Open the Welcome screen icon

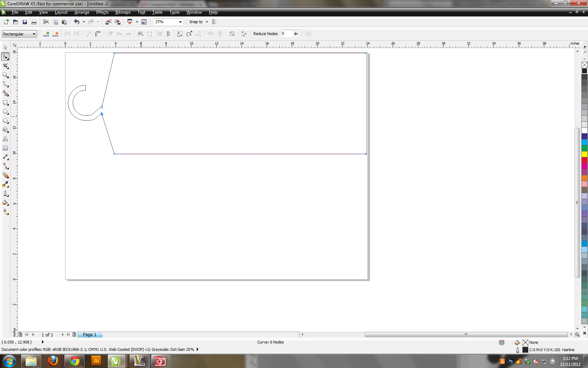click(x=144, y=22)
